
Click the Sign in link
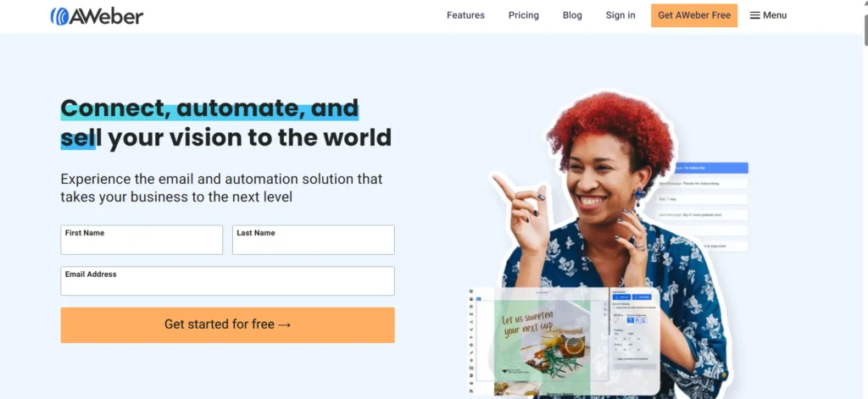(x=620, y=15)
